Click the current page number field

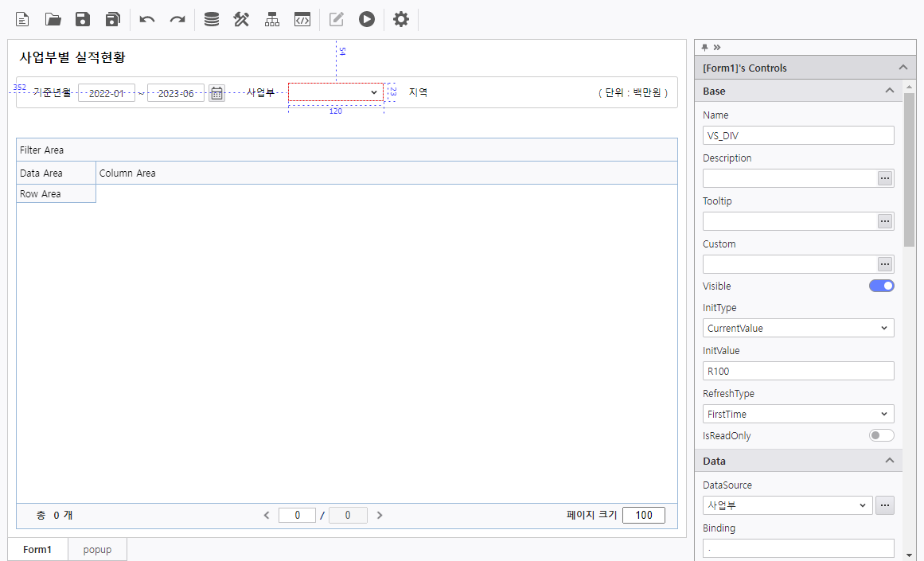click(x=297, y=515)
